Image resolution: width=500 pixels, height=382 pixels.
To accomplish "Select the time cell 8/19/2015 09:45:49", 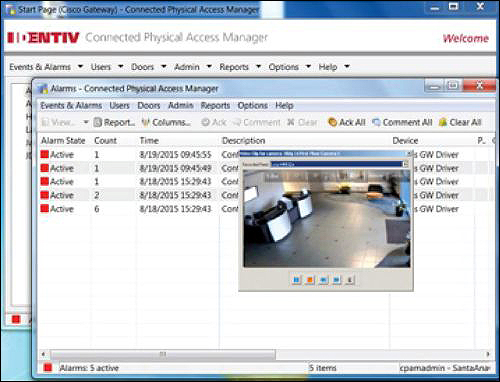I will click(x=175, y=168).
